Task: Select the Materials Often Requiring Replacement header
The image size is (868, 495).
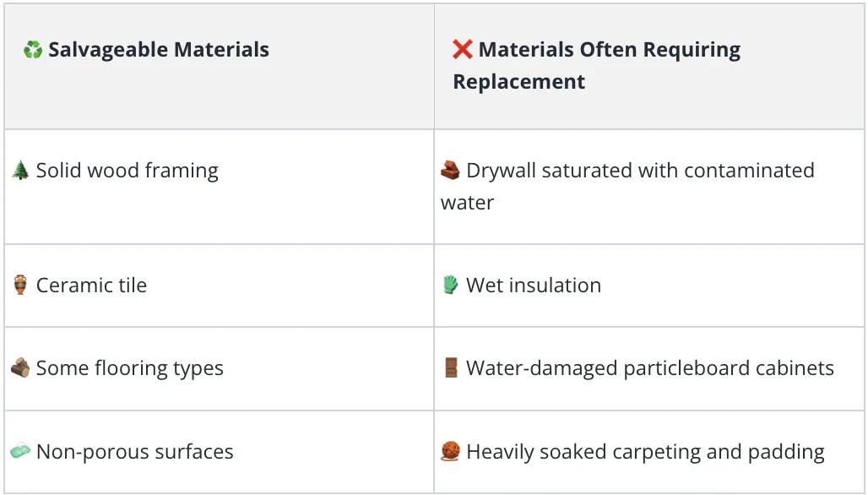Action: pyautogui.click(x=597, y=65)
